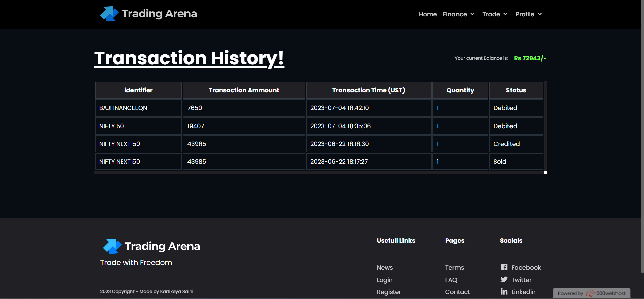Click the Trading Arena footer logo icon
The width and height of the screenshot is (644, 299).
pyautogui.click(x=112, y=246)
